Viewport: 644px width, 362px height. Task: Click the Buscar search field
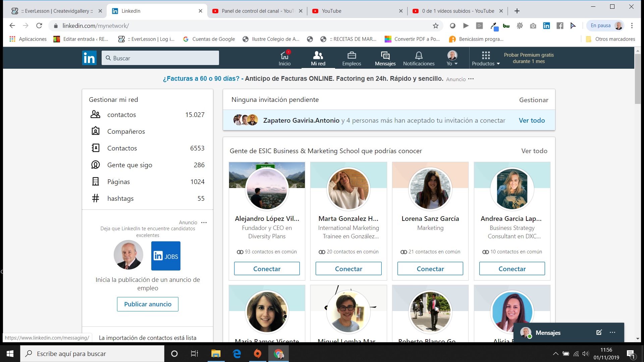160,58
